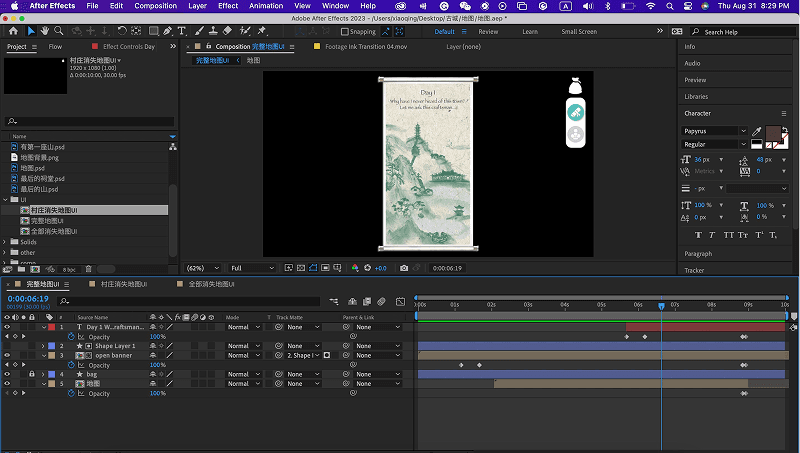Hide the Shape Layer 1 eye toggle
800x453 pixels.
[x=7, y=346]
